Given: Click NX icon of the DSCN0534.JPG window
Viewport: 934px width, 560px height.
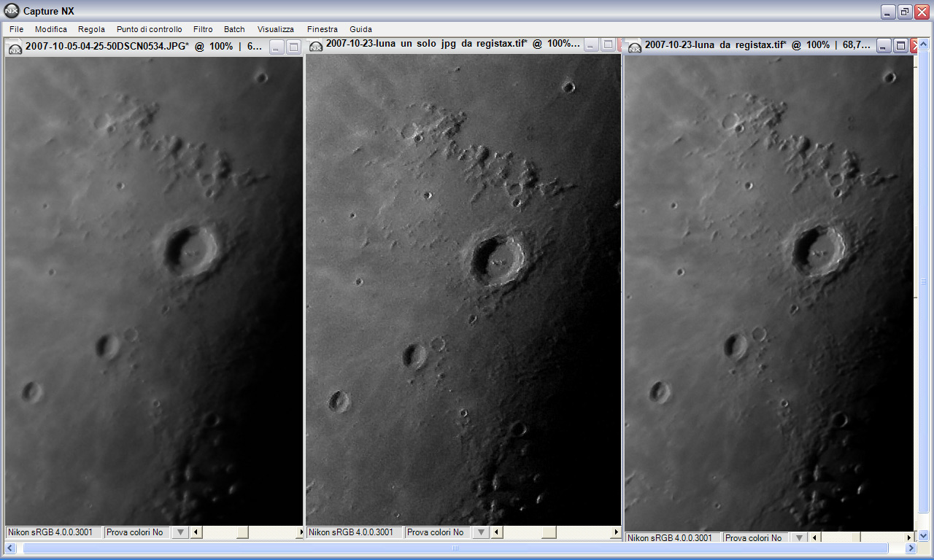Looking at the screenshot, I should coord(15,47).
